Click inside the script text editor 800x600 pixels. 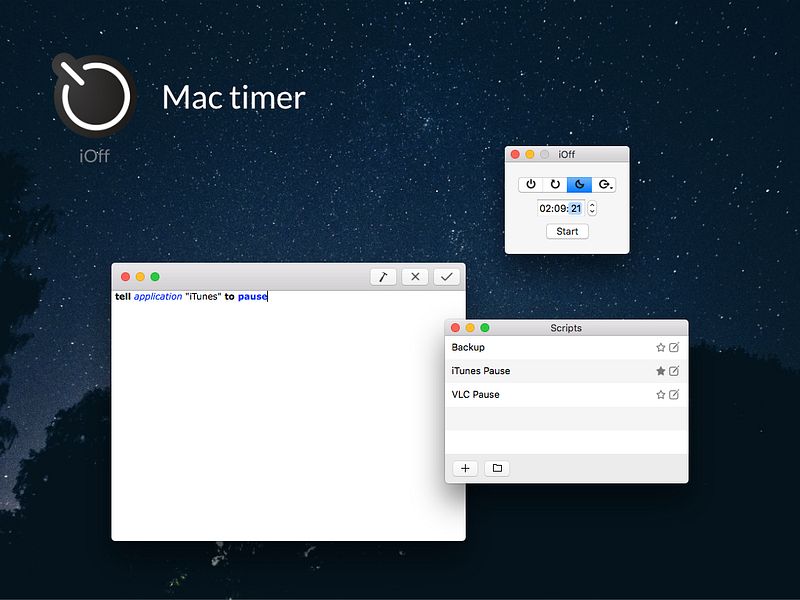click(x=288, y=415)
